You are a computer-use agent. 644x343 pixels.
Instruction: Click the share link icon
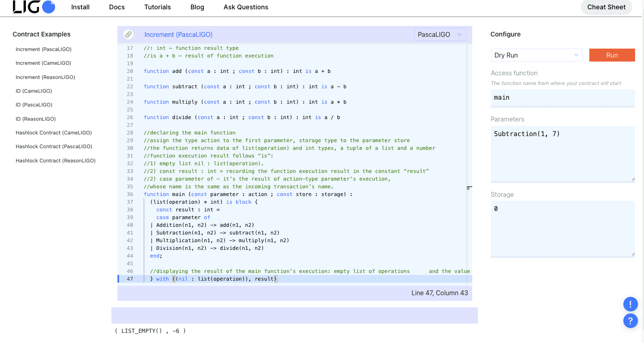click(x=128, y=34)
